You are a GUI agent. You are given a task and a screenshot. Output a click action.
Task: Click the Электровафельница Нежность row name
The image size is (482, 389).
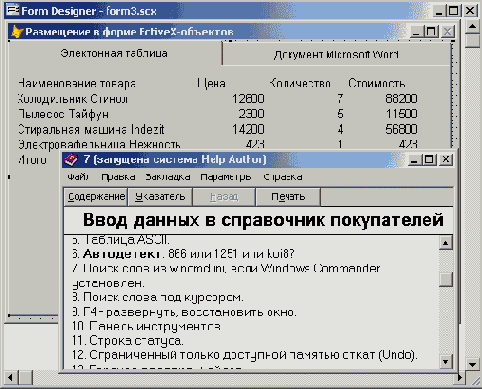[x=99, y=144]
